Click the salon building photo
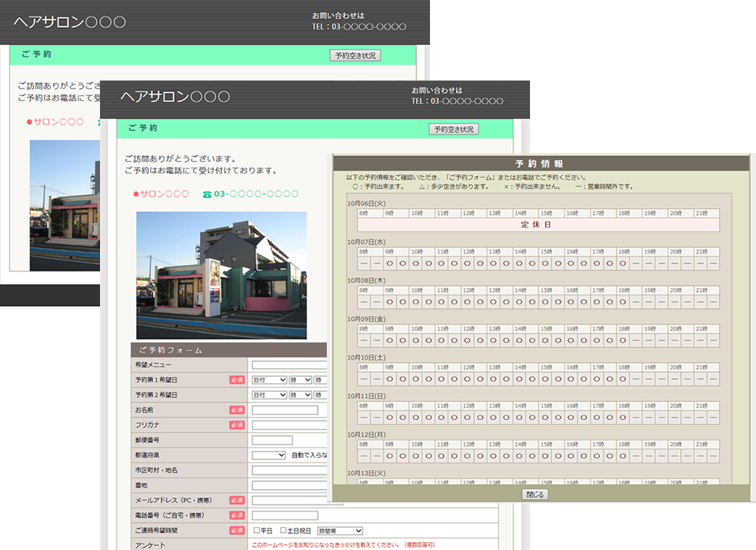Screen dimensions: 756x550 (221, 275)
